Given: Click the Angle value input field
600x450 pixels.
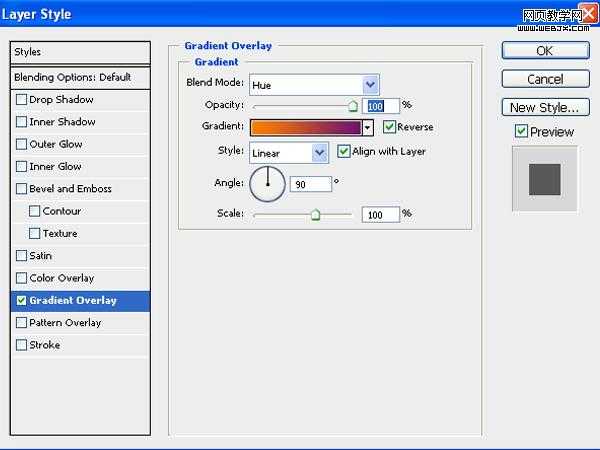Looking at the screenshot, I should (x=310, y=184).
